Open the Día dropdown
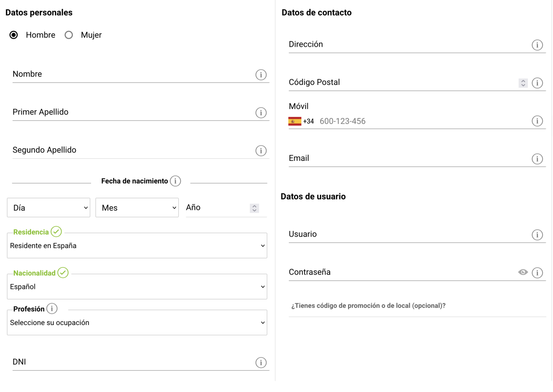The image size is (553, 392). [x=49, y=208]
